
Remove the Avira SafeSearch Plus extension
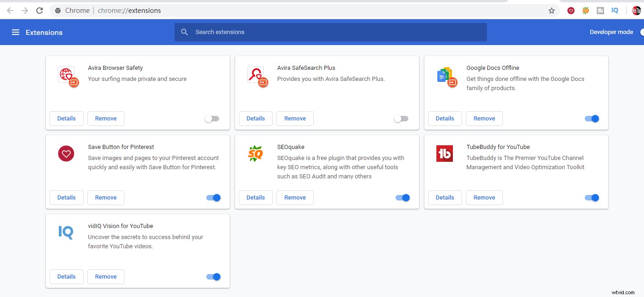[x=295, y=118]
